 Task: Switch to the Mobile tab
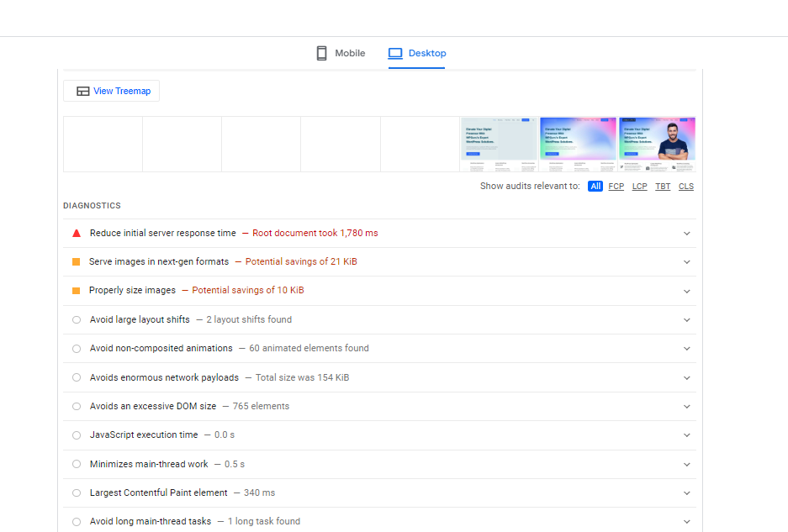point(341,53)
